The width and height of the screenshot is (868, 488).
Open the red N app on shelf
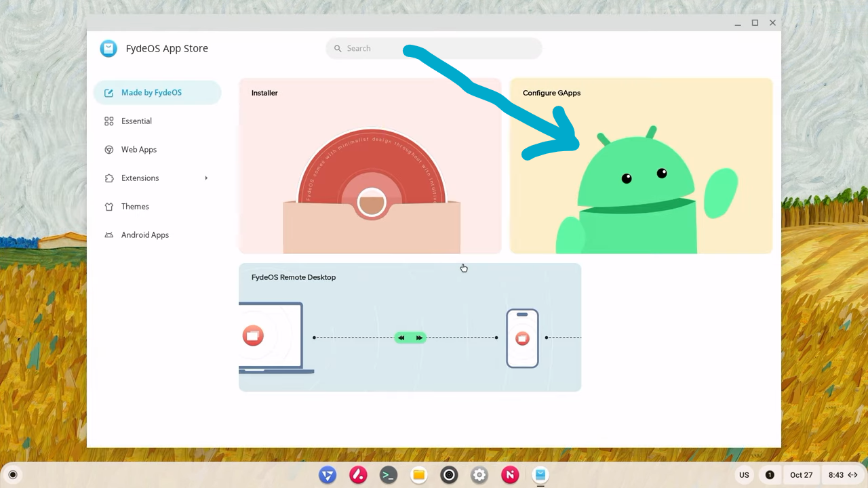[510, 475]
